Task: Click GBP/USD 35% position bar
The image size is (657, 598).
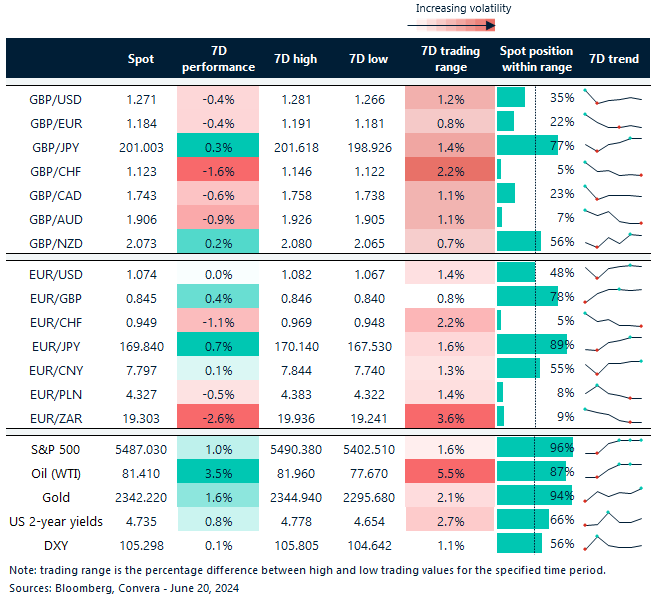Action: tap(511, 97)
